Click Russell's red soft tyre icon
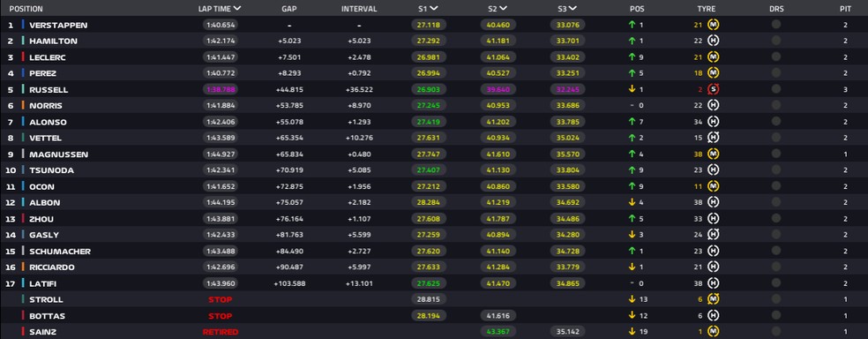868x339 pixels. point(714,89)
